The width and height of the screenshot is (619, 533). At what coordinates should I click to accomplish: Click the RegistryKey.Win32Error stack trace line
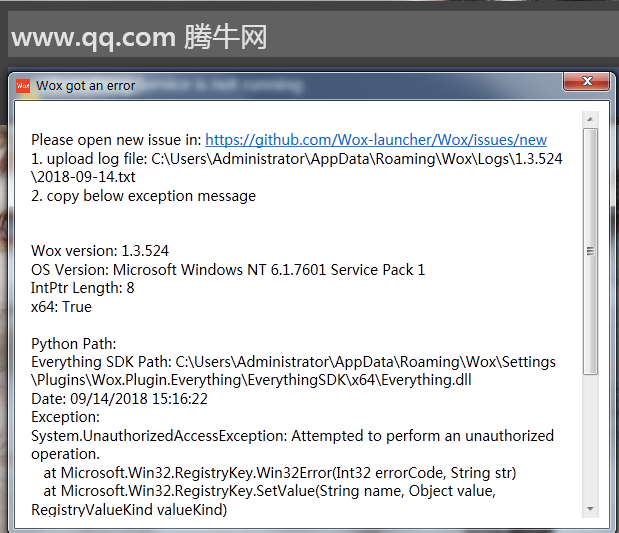tap(280, 473)
